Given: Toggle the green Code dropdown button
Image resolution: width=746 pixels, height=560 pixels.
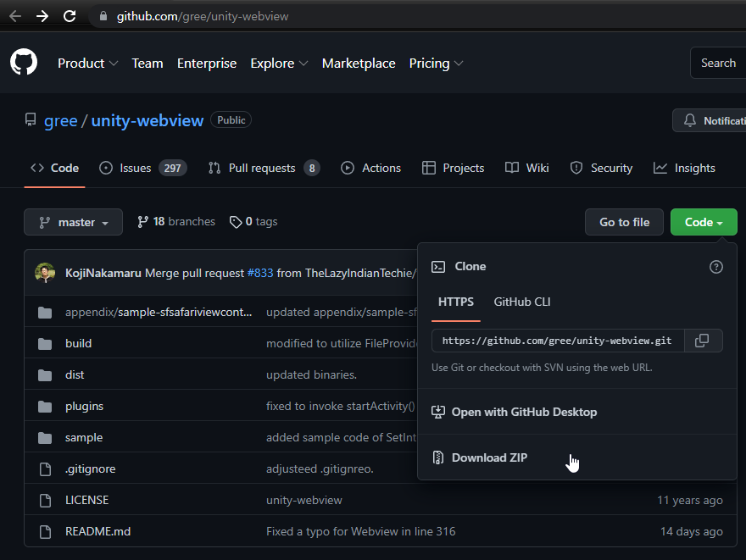Looking at the screenshot, I should (704, 222).
